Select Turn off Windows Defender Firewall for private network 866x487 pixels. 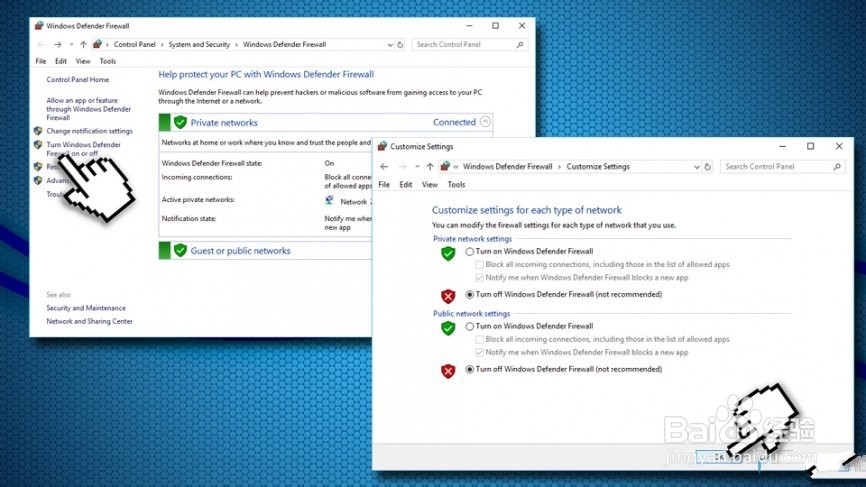pyautogui.click(x=469, y=295)
